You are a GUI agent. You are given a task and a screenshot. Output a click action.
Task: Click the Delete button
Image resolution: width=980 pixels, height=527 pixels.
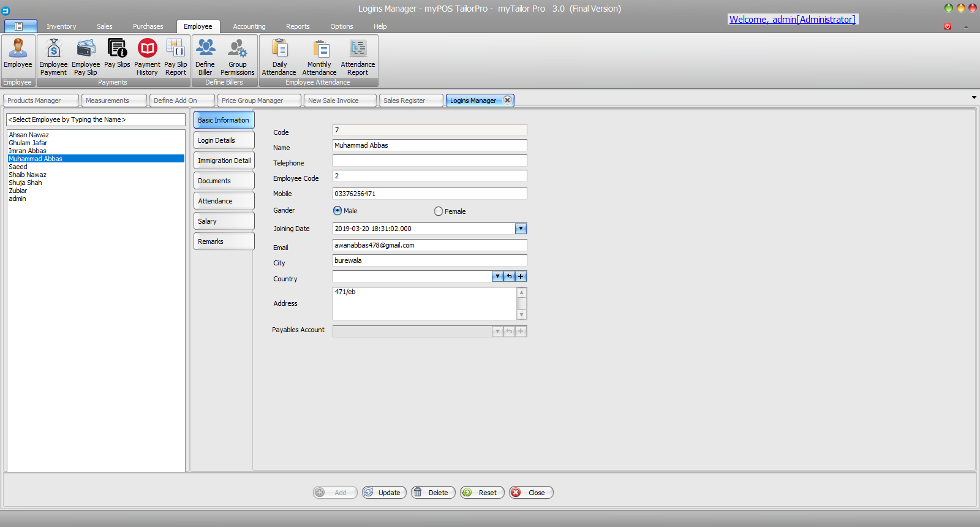pos(433,493)
